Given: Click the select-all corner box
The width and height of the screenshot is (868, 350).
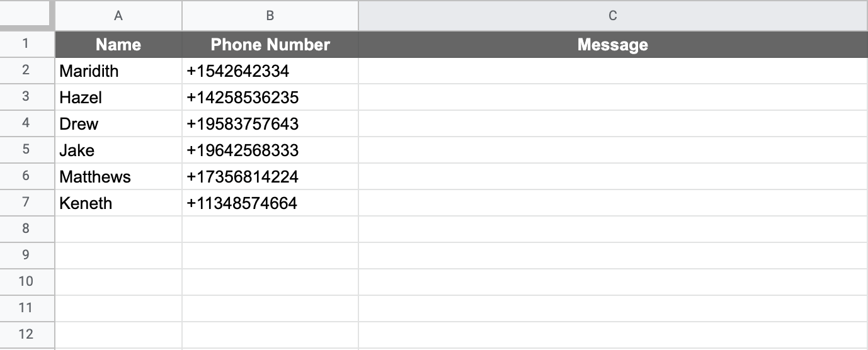Looking at the screenshot, I should point(25,14).
